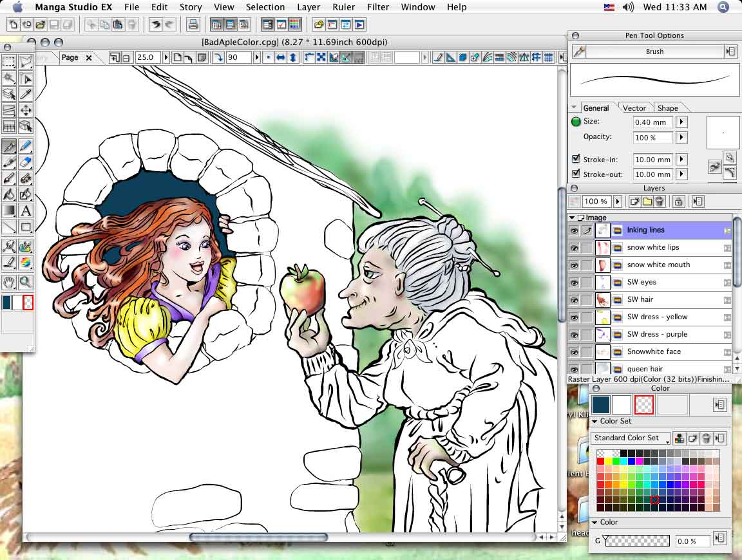
Task: Close the Page tab
Action: pyautogui.click(x=88, y=58)
